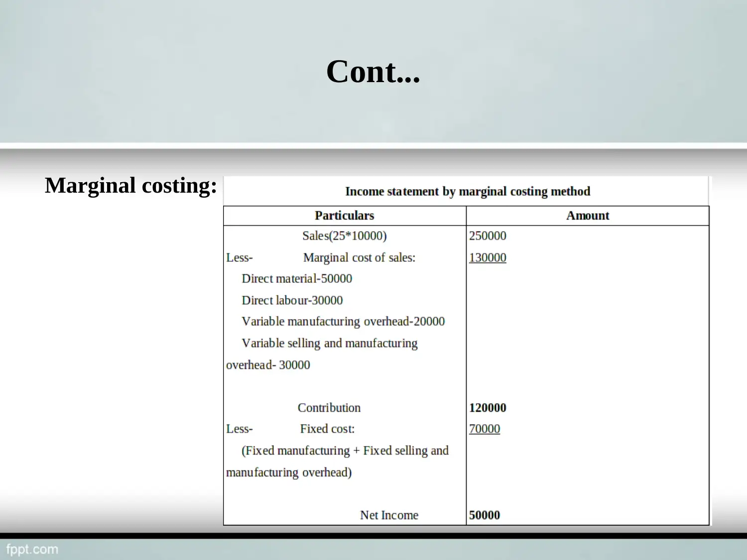Click the table title 'Income statement by marginal costing method'

tap(468, 191)
